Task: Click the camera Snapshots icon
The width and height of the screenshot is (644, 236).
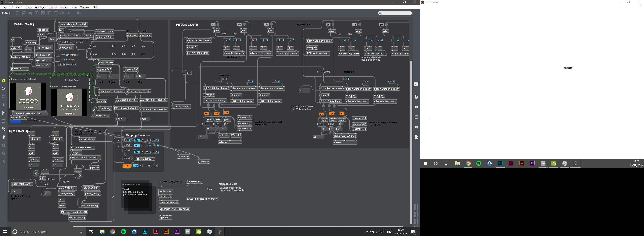Action: 416,137
